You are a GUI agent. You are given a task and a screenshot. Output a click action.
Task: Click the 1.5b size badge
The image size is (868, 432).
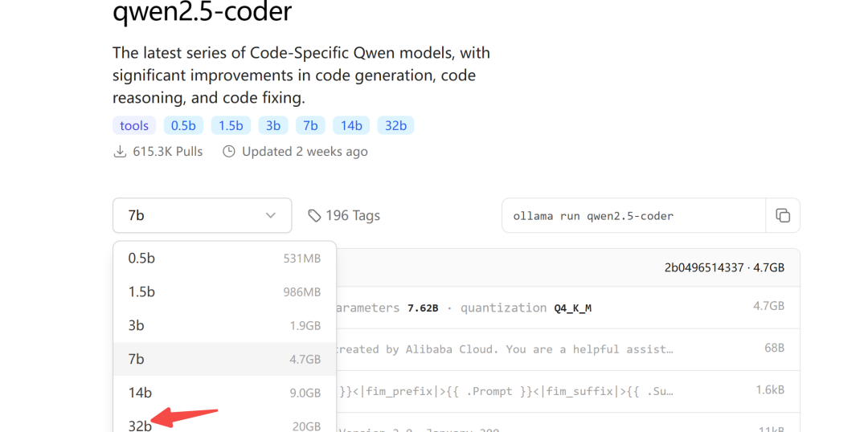[231, 125]
